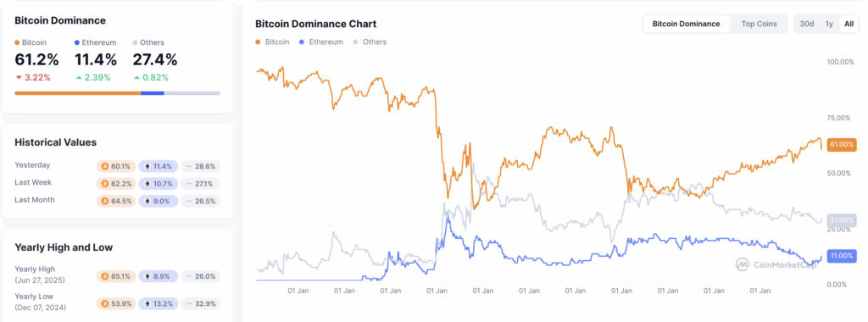Click the 11.00% Ethereum value label
The image size is (868, 322).
pyautogui.click(x=841, y=256)
